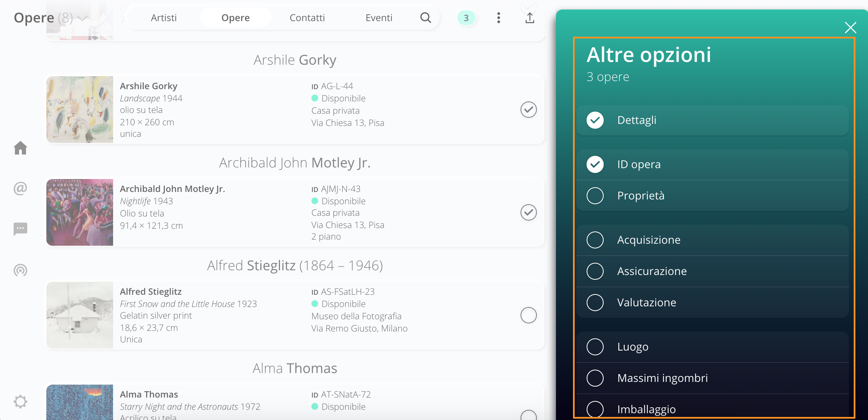Click '2 piano' location detail
This screenshot has height=420, width=868.
tap(326, 237)
